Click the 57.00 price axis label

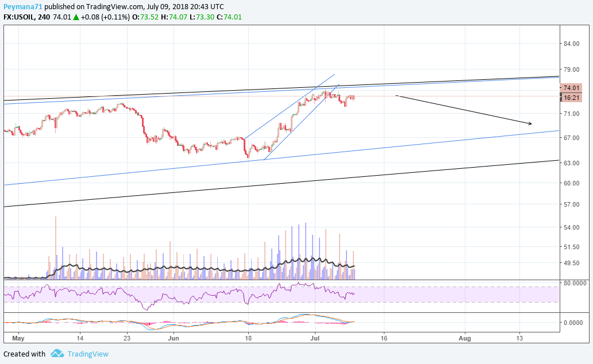tap(571, 204)
